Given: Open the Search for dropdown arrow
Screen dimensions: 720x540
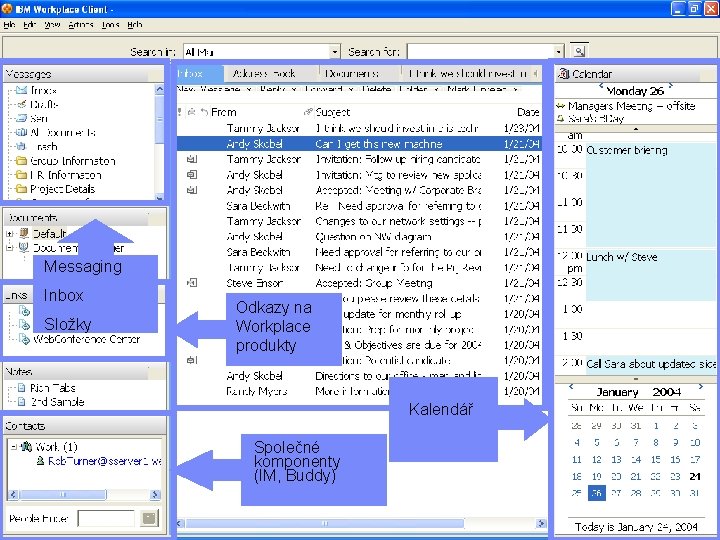Looking at the screenshot, I should [558, 51].
